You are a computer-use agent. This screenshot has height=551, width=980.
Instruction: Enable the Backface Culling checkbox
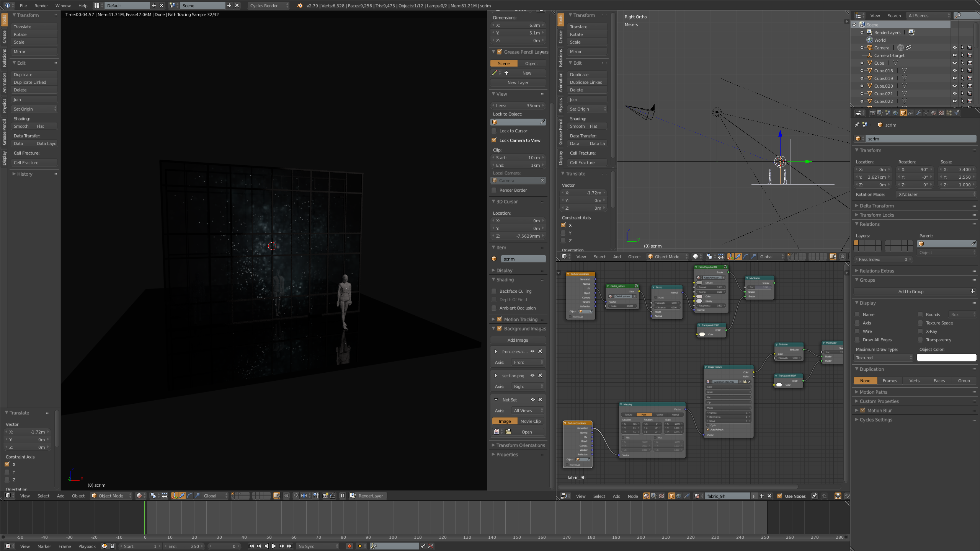click(494, 291)
